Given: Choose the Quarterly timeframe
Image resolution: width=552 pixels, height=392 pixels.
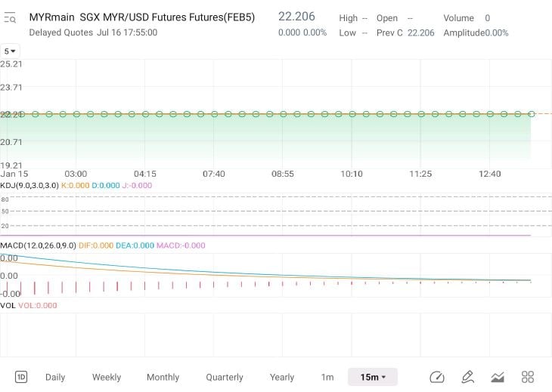Looking at the screenshot, I should point(225,377).
